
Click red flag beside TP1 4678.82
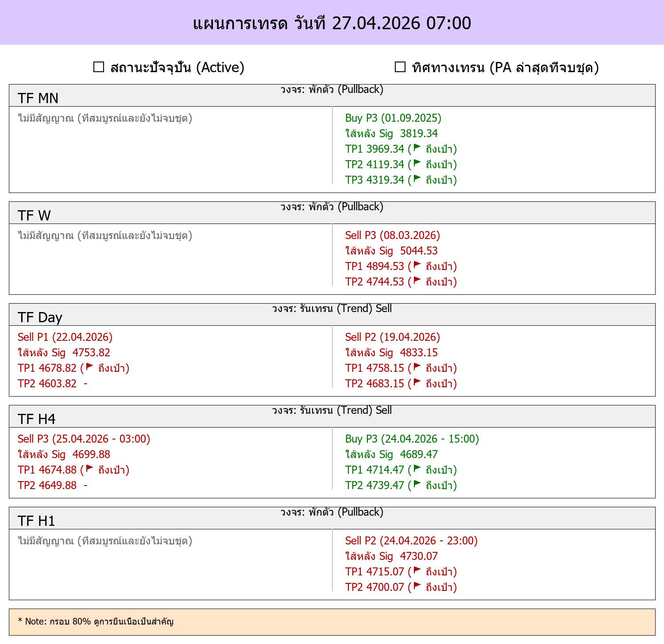pyautogui.click(x=89, y=367)
